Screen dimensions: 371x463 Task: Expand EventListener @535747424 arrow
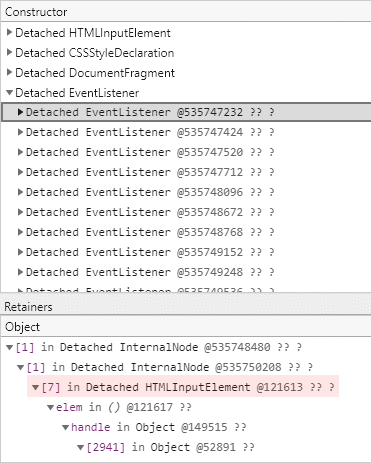[x=20, y=132]
